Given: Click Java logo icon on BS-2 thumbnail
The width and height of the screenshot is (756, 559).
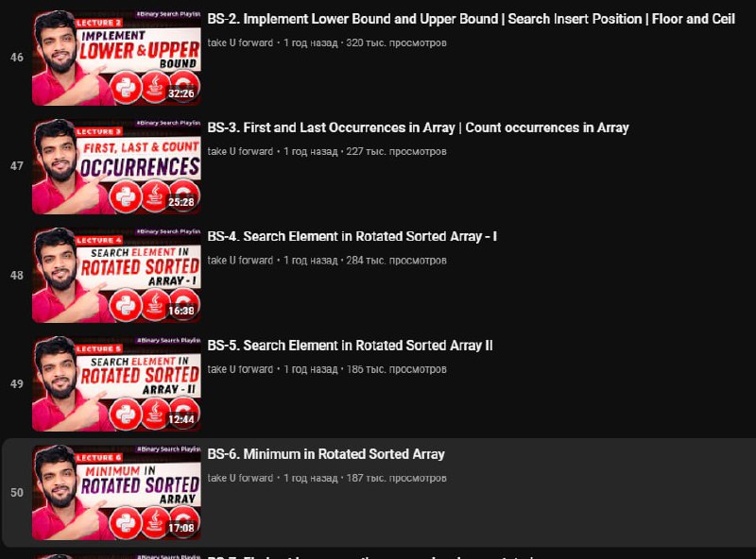Looking at the screenshot, I should 155,87.
